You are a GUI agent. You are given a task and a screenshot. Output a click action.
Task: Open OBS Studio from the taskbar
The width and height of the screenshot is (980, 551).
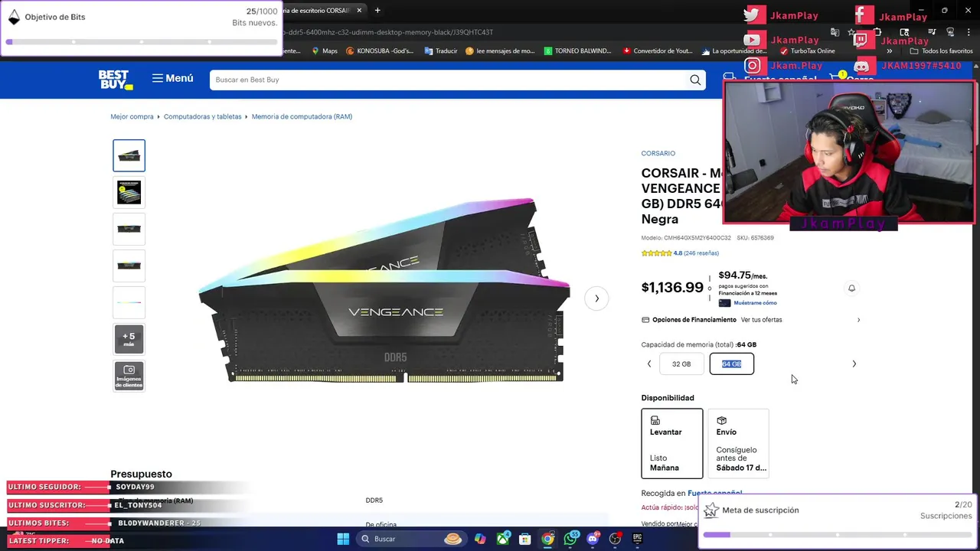pyautogui.click(x=615, y=539)
